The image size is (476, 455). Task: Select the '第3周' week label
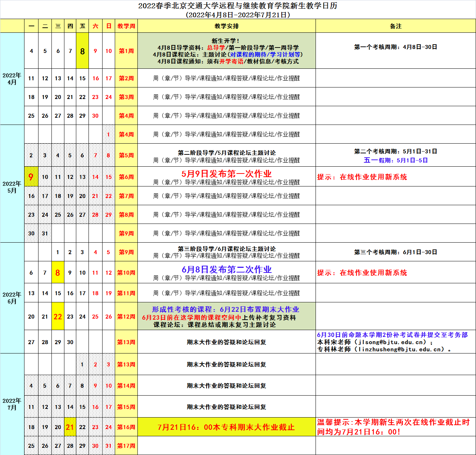click(126, 97)
